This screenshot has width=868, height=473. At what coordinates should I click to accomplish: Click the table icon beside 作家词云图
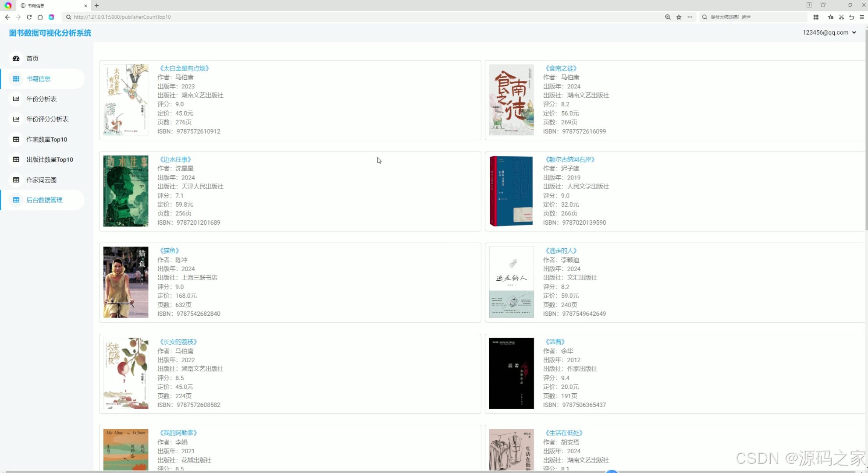tap(16, 180)
